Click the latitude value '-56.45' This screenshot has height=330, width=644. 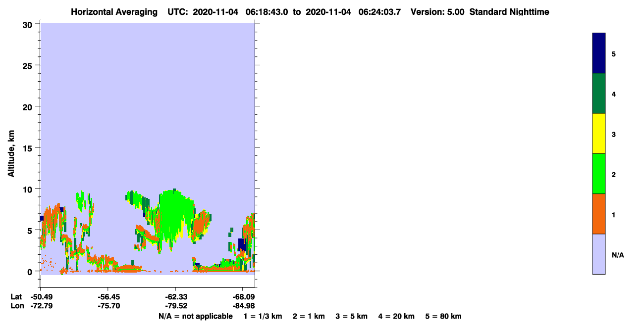coord(108,297)
